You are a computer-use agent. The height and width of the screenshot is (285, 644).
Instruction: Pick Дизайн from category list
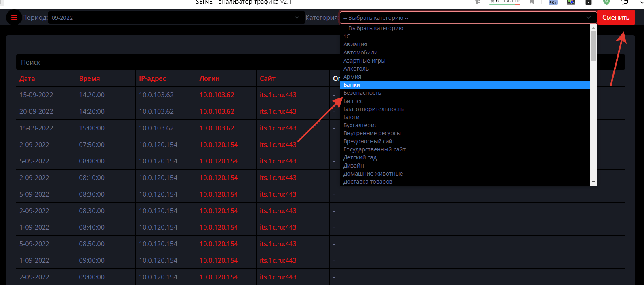tap(465, 166)
